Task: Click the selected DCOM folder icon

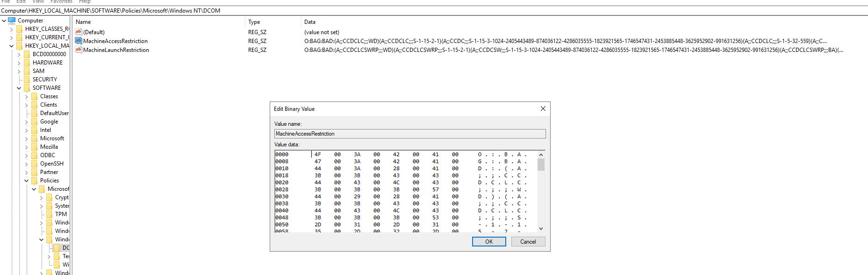Action: click(57, 247)
